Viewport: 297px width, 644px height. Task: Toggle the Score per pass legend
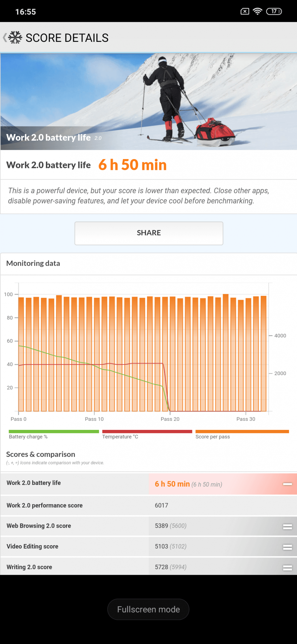pyautogui.click(x=242, y=434)
